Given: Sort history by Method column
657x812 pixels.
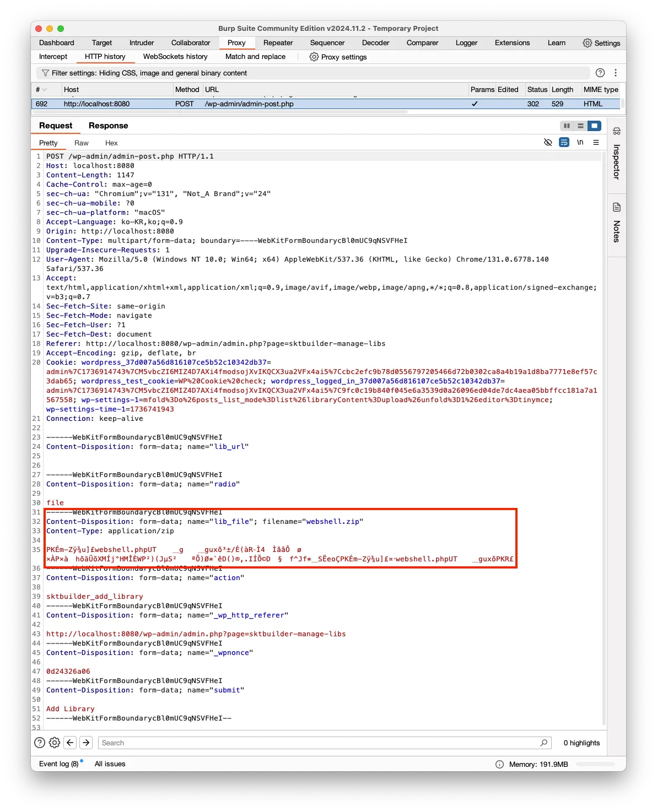Looking at the screenshot, I should pos(187,89).
